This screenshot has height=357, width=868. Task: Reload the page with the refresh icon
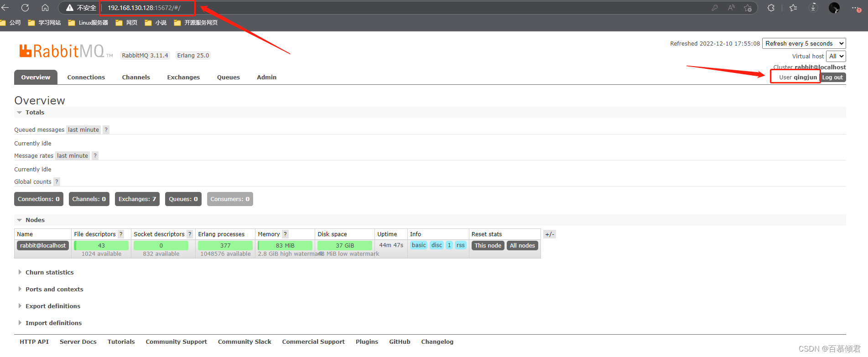(x=25, y=8)
